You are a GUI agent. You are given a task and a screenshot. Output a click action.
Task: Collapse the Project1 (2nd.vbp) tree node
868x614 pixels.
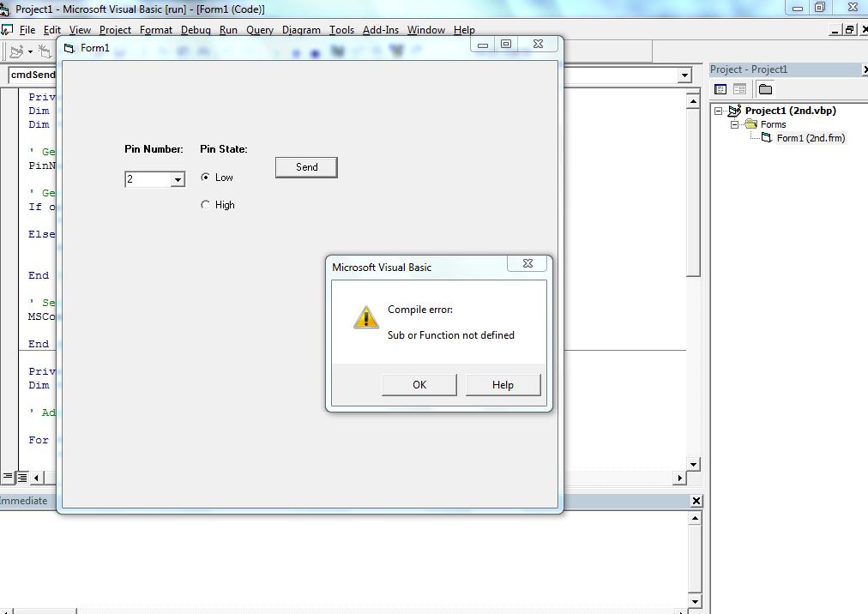click(x=718, y=111)
